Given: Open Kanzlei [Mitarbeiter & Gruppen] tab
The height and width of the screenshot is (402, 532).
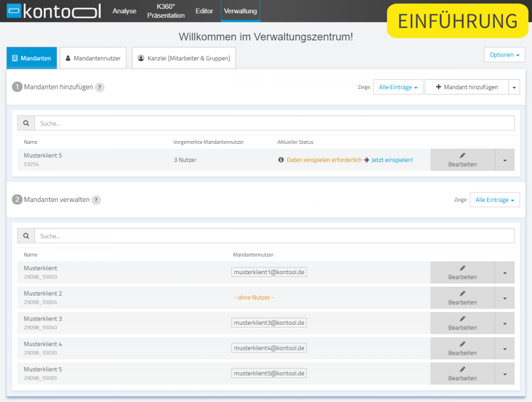Looking at the screenshot, I should [184, 58].
